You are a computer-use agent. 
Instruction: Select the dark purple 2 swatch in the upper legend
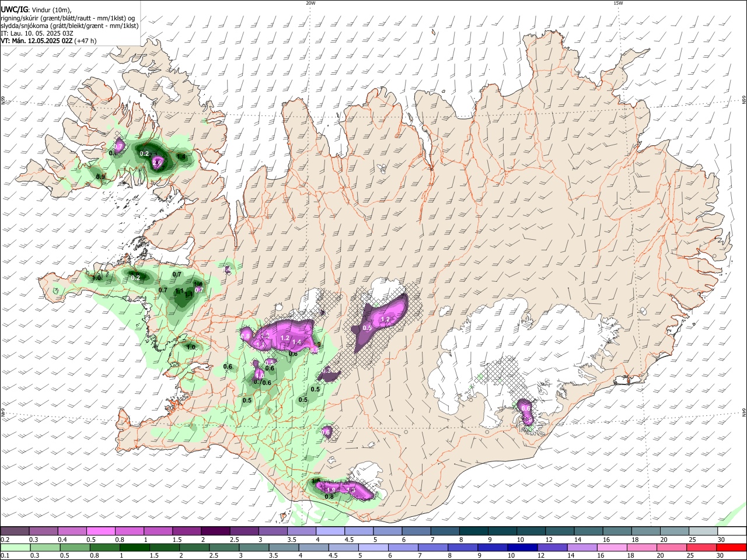[x=215, y=531]
